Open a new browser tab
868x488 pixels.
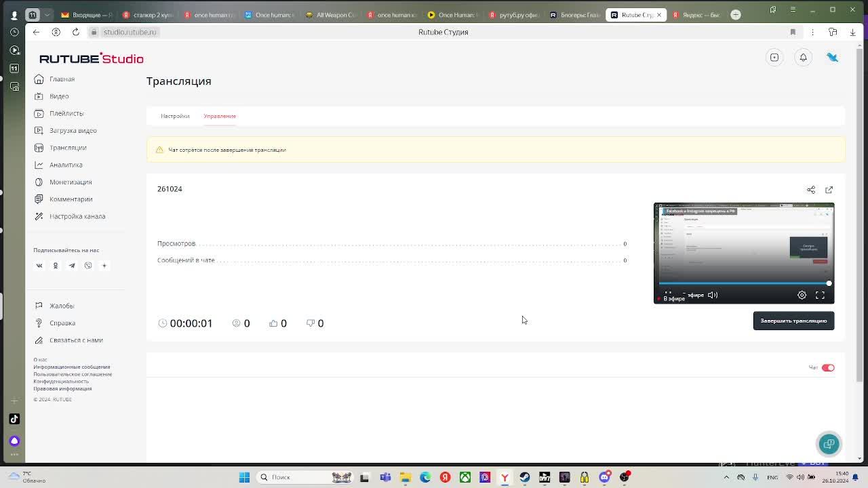736,14
